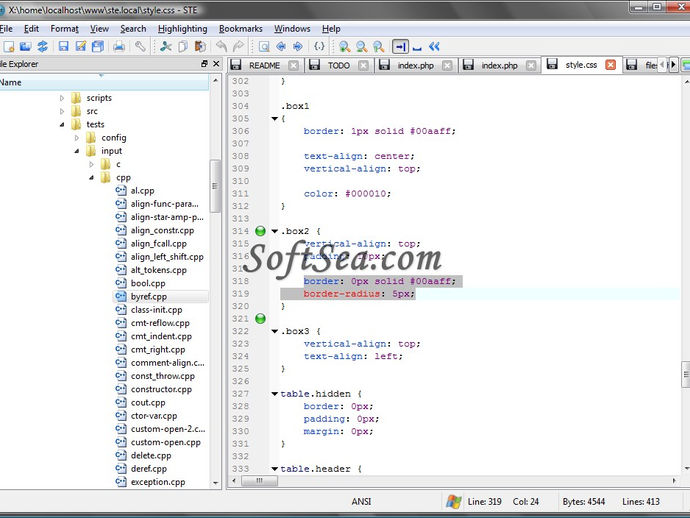Open the Bookmarks menu
The height and width of the screenshot is (518, 690).
[241, 29]
